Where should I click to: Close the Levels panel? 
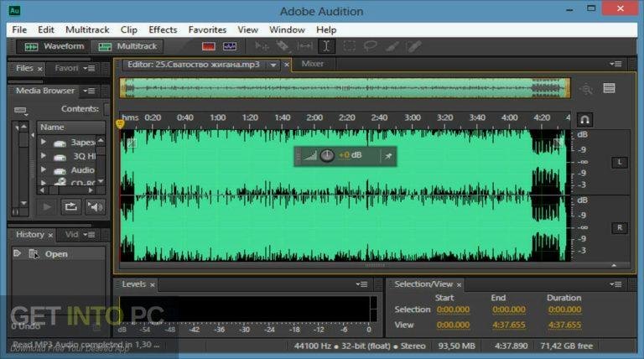152,284
